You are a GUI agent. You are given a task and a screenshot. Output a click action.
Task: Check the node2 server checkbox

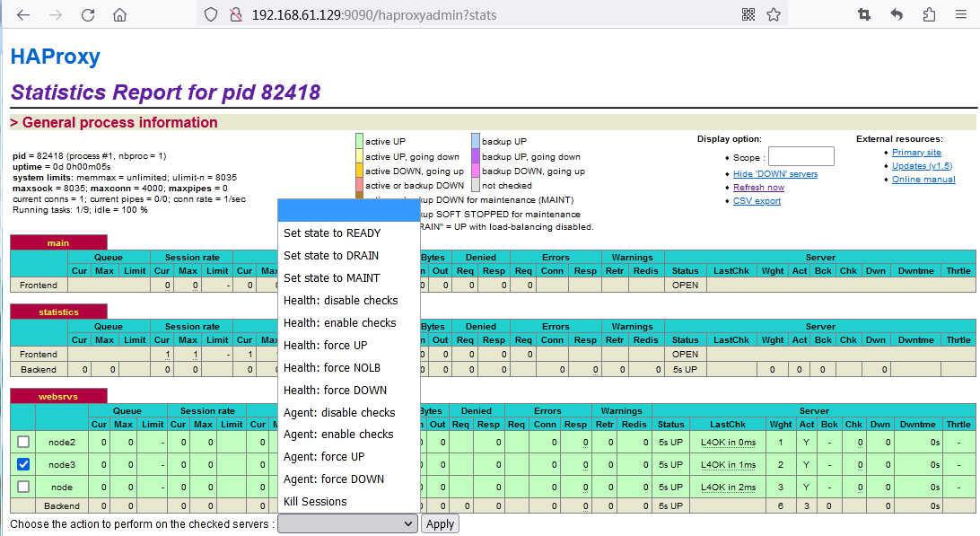click(x=23, y=442)
